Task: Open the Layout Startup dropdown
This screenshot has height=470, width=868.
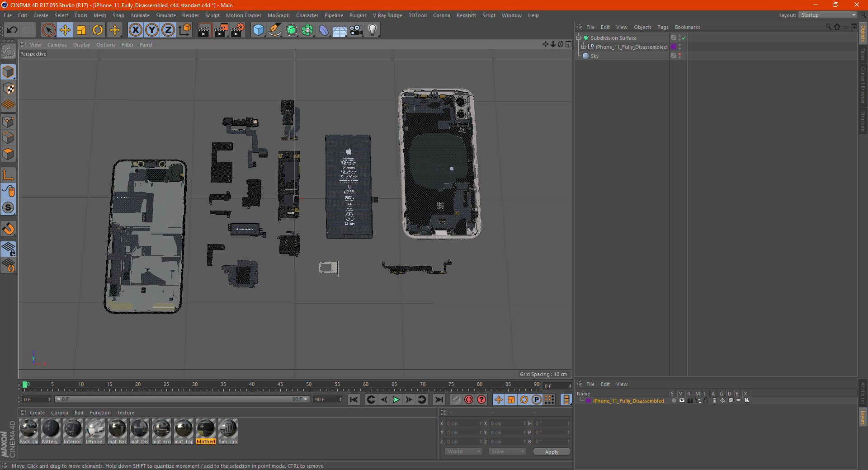Action: click(828, 15)
